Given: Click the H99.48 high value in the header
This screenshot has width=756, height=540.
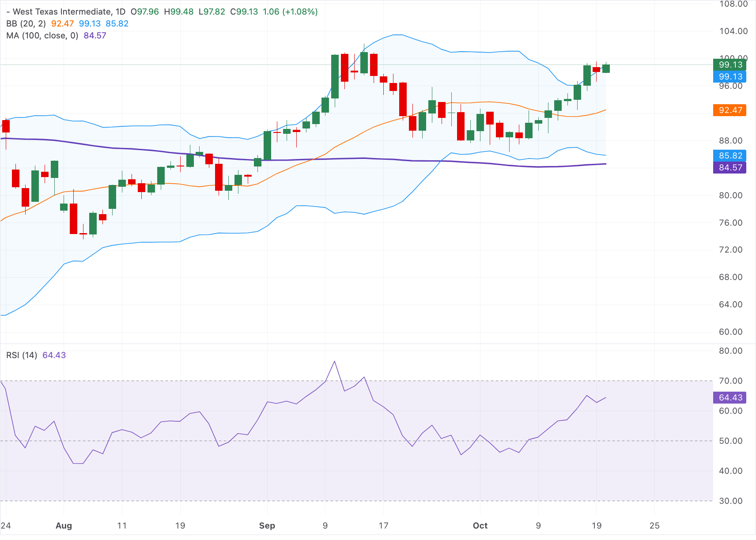Looking at the screenshot, I should [179, 12].
